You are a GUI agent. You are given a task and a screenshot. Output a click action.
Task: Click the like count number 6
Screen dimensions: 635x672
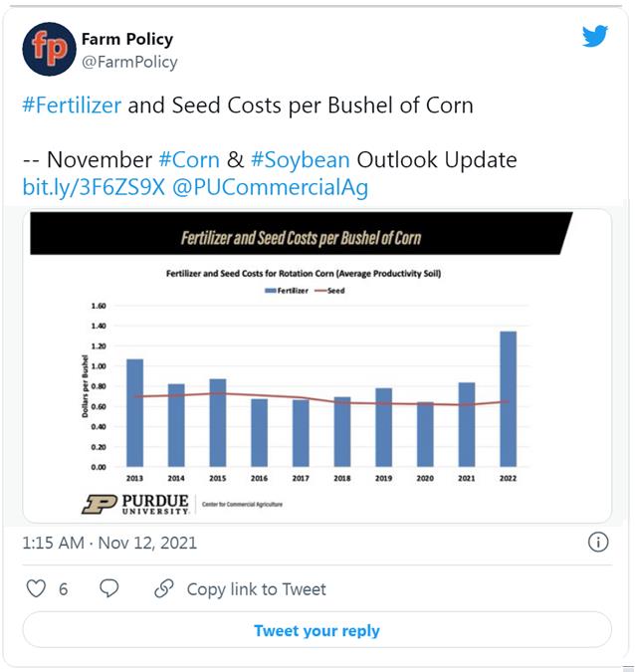tap(63, 589)
